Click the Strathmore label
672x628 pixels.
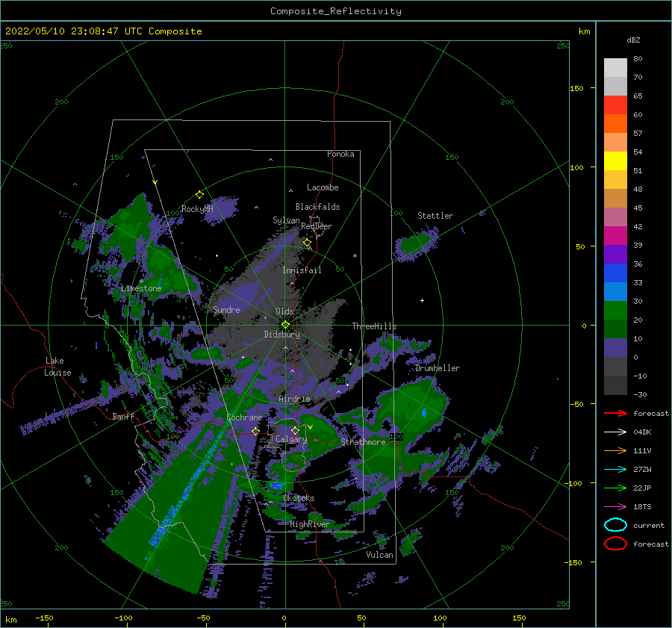click(363, 442)
